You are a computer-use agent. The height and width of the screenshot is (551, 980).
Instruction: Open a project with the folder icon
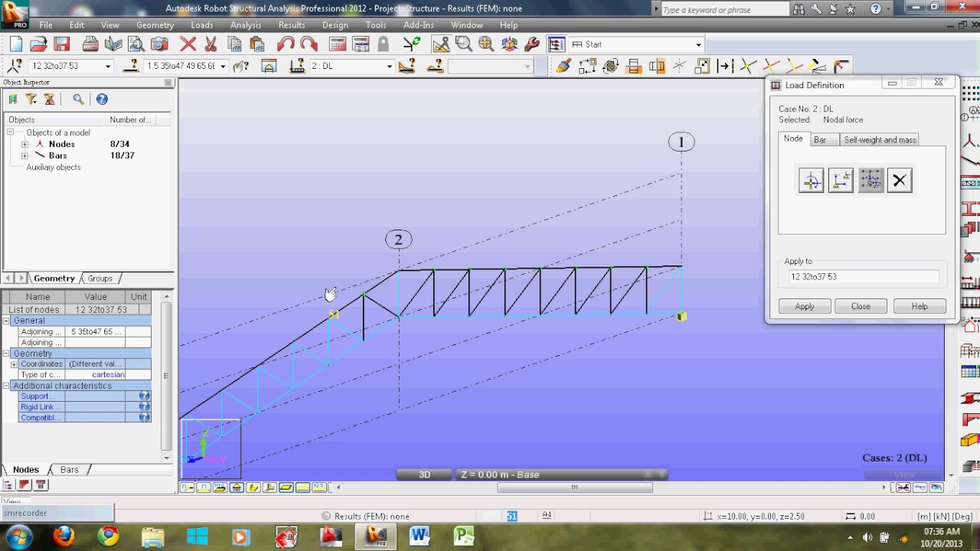point(38,44)
